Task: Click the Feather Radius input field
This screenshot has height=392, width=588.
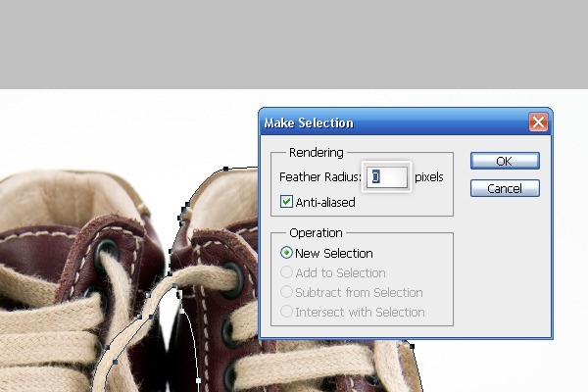Action: pyautogui.click(x=386, y=177)
